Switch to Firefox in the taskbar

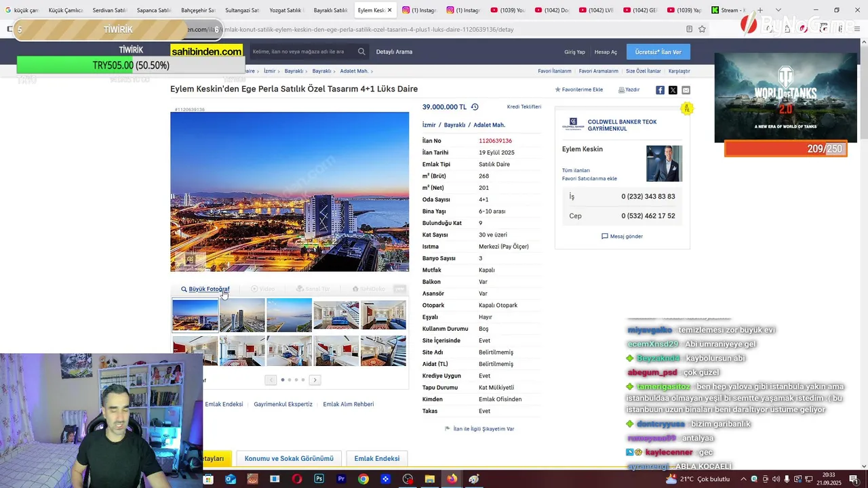[x=452, y=479]
